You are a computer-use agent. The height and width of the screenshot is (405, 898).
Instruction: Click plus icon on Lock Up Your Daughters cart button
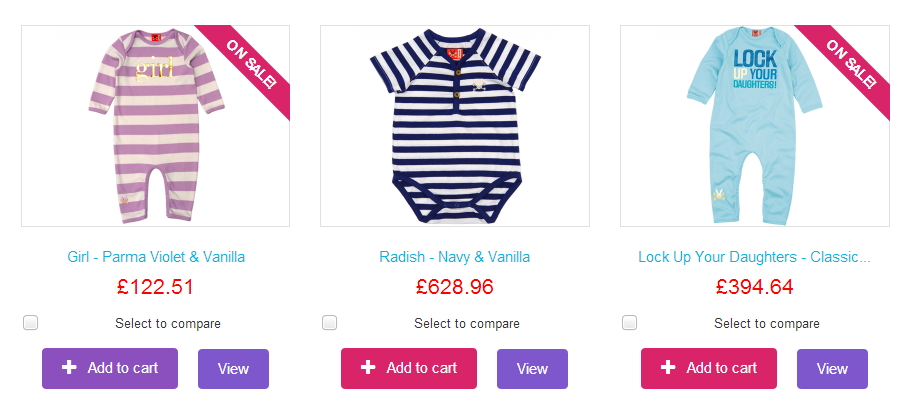tap(668, 368)
